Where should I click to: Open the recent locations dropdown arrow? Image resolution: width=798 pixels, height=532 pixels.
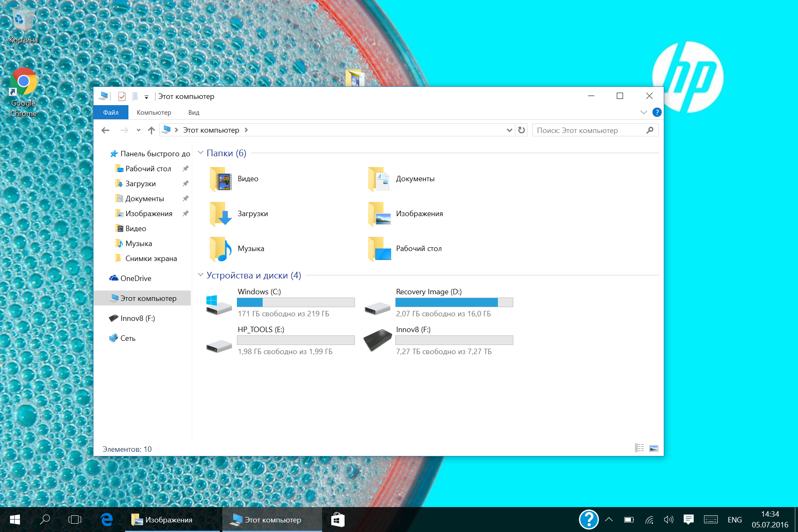pyautogui.click(x=138, y=131)
